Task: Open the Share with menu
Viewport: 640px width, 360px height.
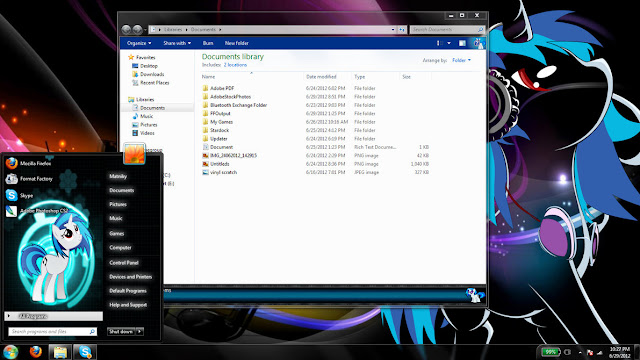Action: 177,43
